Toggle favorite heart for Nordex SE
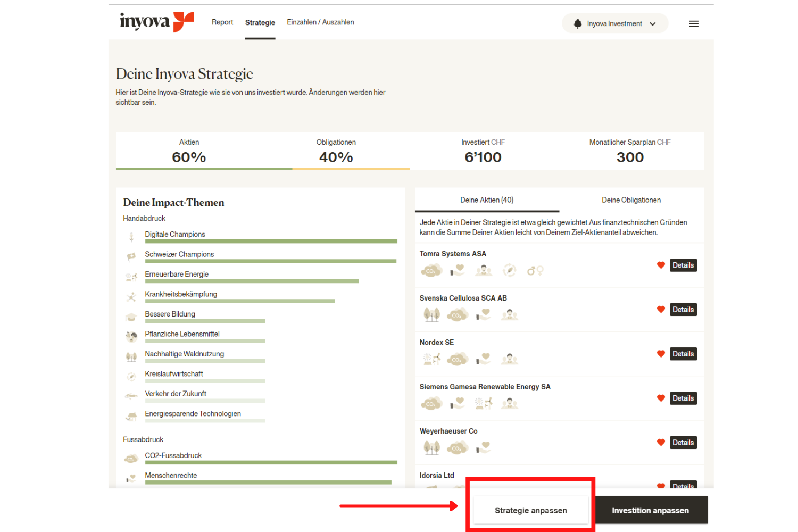The height and width of the screenshot is (532, 798). point(661,354)
